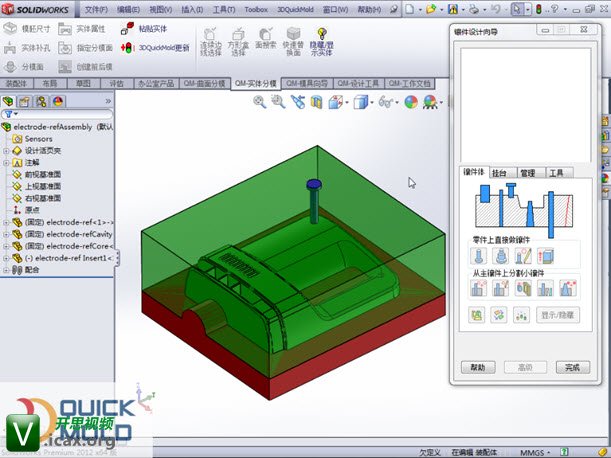Switch to the 装配体 tab
The width and height of the screenshot is (611, 458).
(16, 83)
